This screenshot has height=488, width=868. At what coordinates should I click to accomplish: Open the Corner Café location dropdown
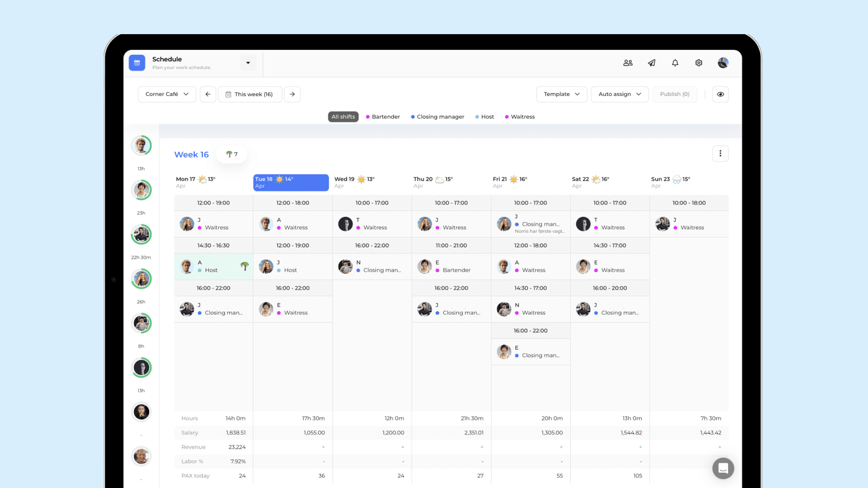tap(167, 94)
